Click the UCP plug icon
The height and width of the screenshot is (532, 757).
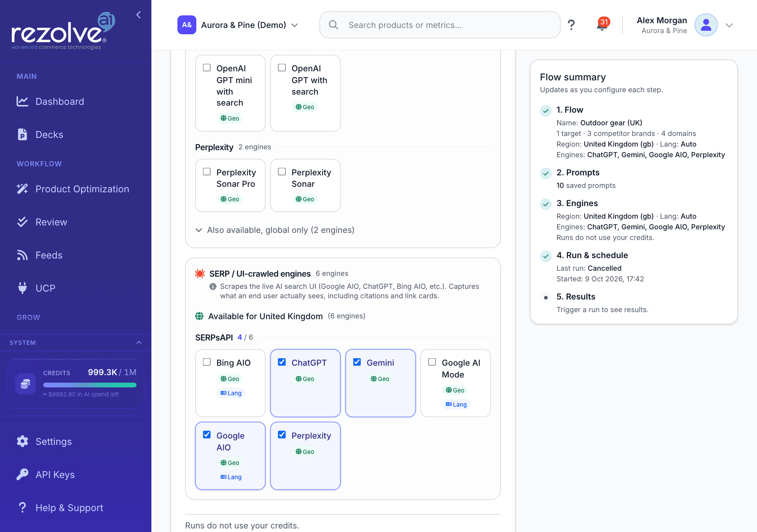pos(22,288)
